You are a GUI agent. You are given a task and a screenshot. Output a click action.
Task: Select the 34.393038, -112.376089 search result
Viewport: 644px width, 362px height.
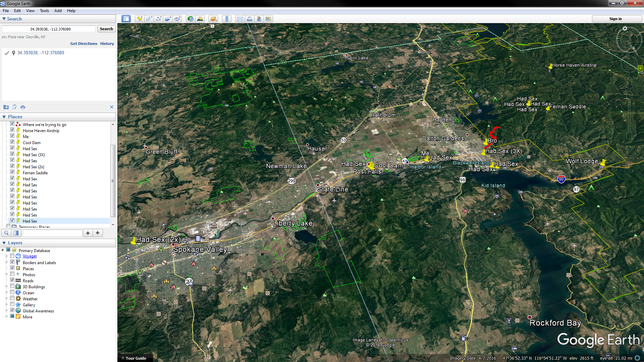(41, 53)
